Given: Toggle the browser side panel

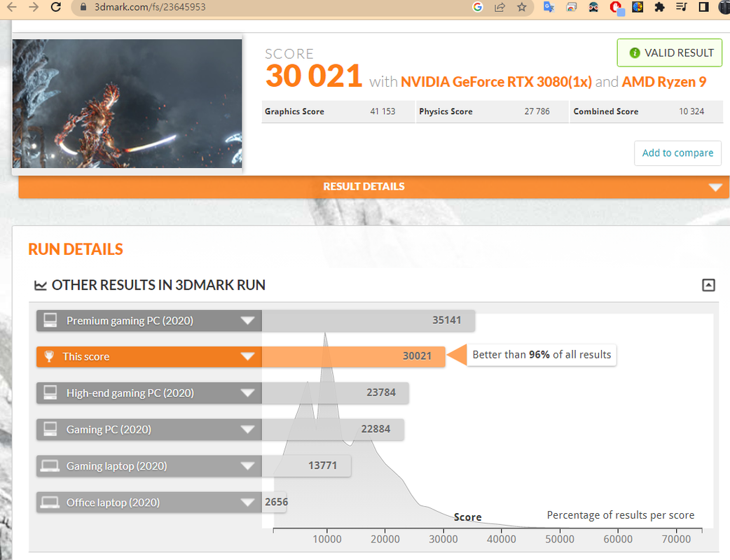Looking at the screenshot, I should click(703, 7).
